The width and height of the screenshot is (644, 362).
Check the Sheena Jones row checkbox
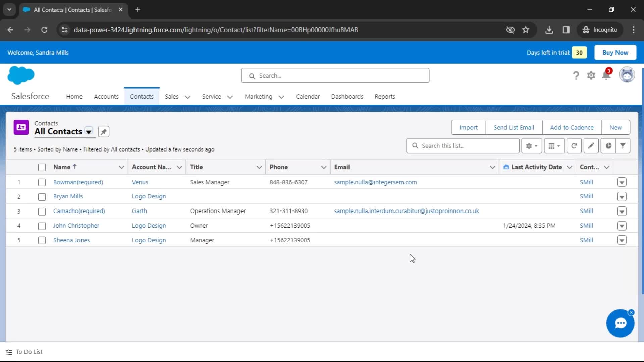pos(42,240)
